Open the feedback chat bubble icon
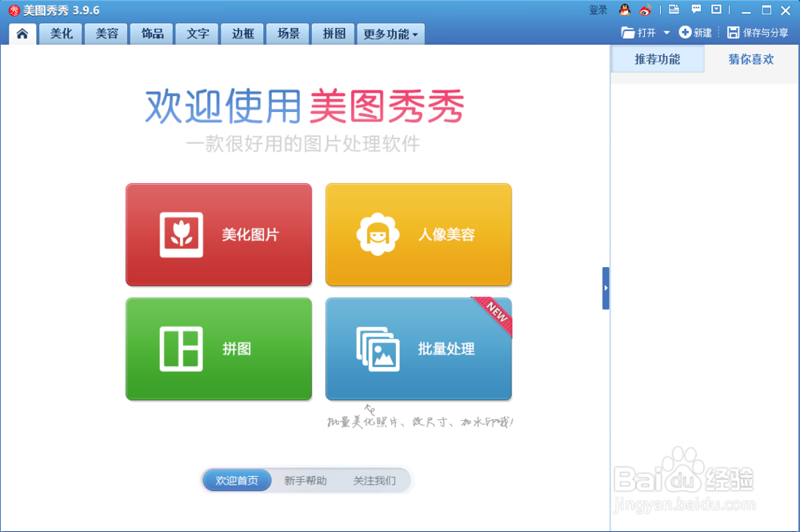 (696, 9)
